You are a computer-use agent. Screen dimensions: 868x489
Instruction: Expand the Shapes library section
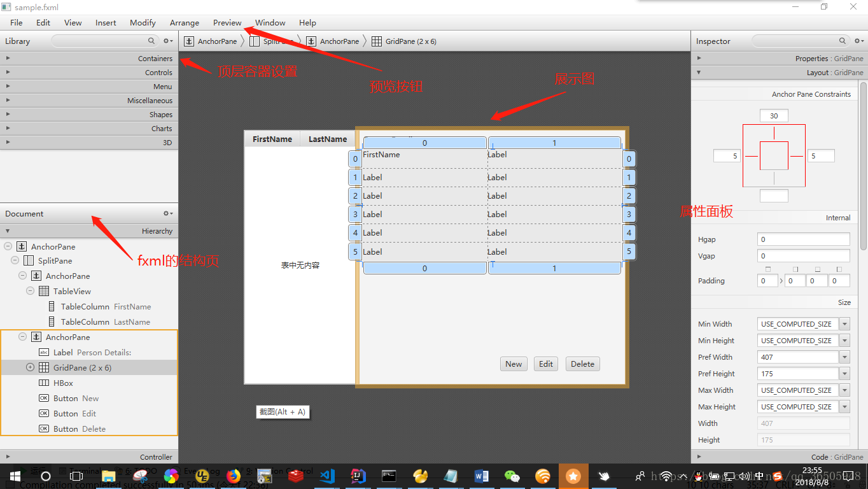click(89, 115)
